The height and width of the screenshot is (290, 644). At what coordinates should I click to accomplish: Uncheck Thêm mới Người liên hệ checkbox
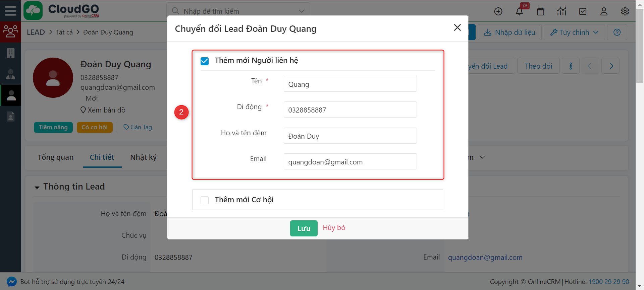tap(205, 61)
